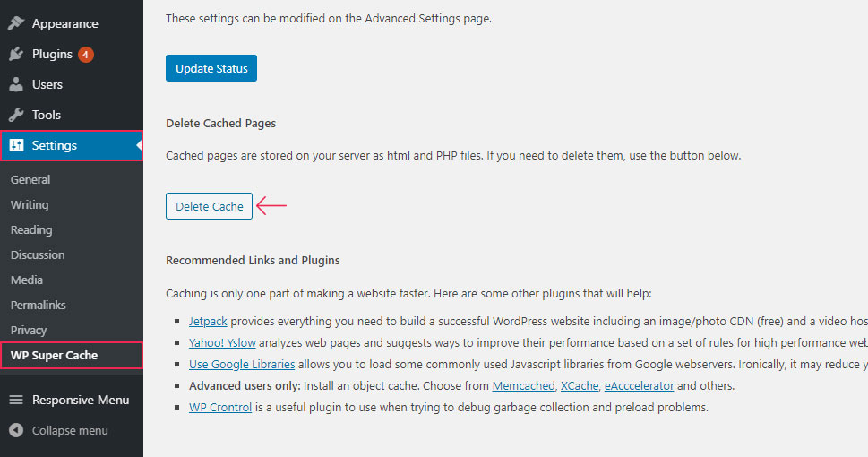This screenshot has width=868, height=457.
Task: Click the 'Caching is only one part' sentence
Action: [408, 294]
